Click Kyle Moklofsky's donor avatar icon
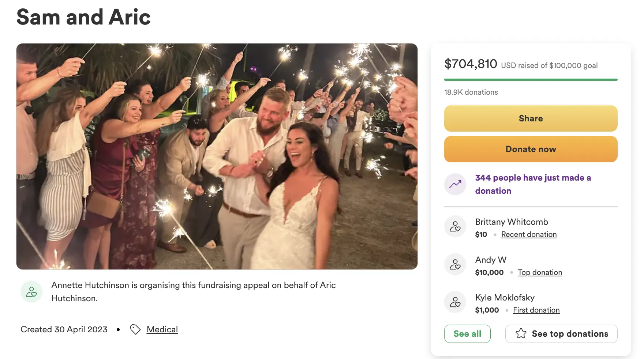 tap(455, 302)
